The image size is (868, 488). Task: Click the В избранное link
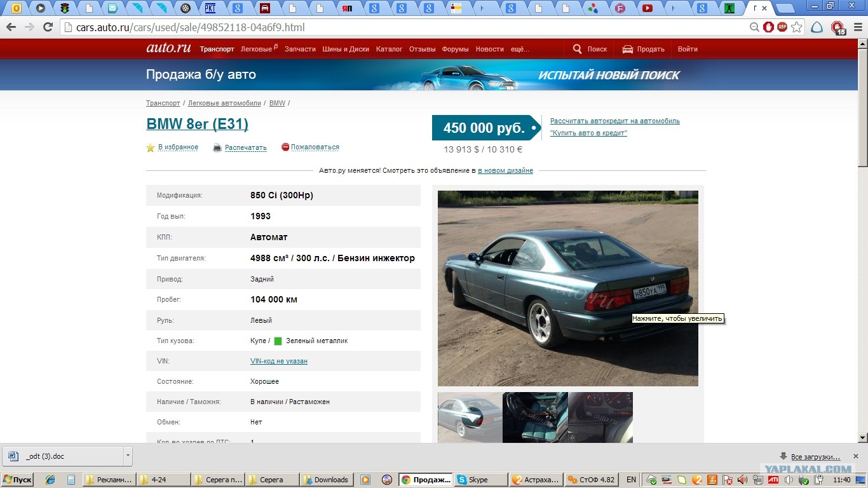coord(178,147)
